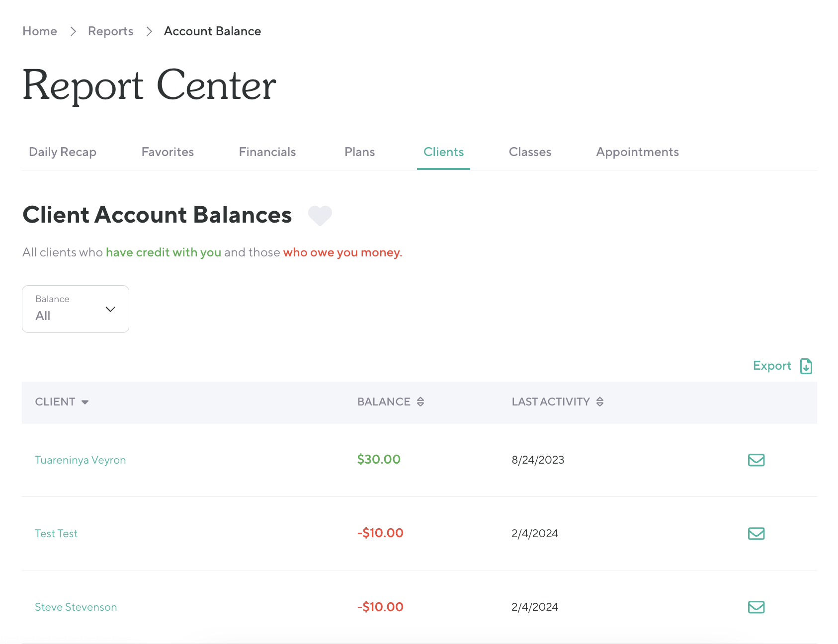Open the Appointments tab

(637, 152)
